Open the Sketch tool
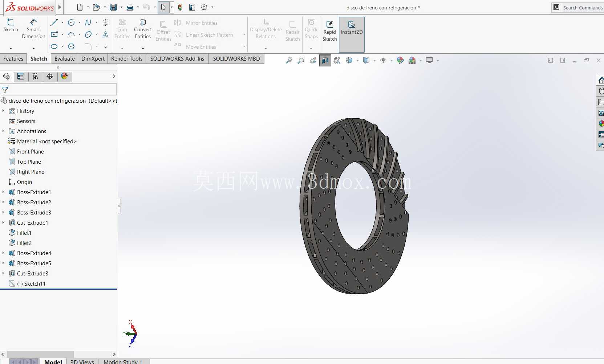This screenshot has height=364, width=604. click(11, 26)
